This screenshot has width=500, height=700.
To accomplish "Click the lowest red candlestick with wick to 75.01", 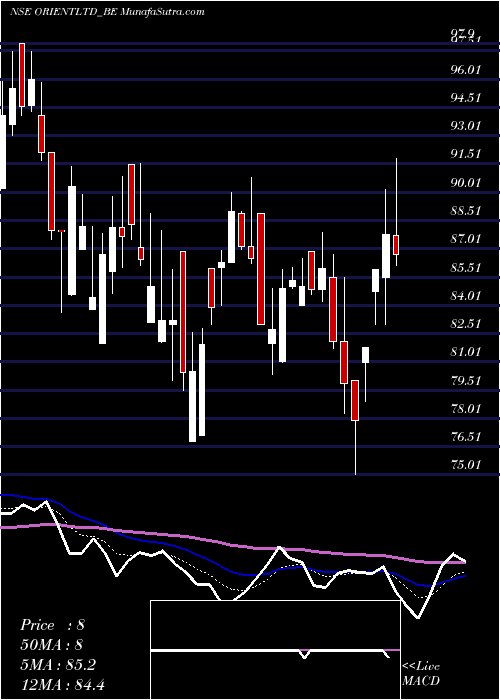I will (x=355, y=400).
